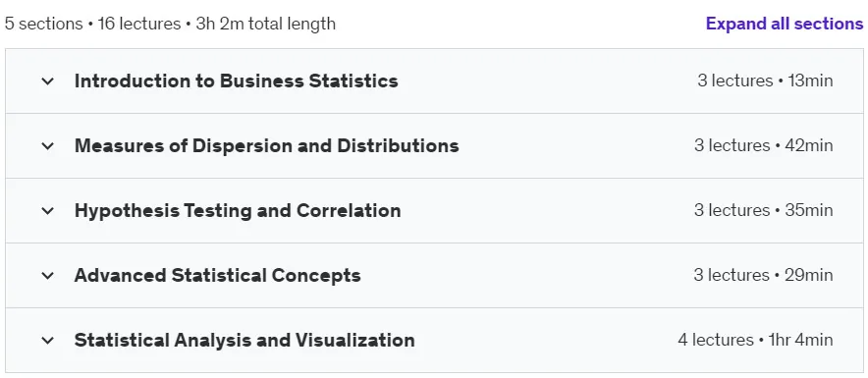Click the 3 lectures • 13min label
868x378 pixels.
[x=765, y=81]
